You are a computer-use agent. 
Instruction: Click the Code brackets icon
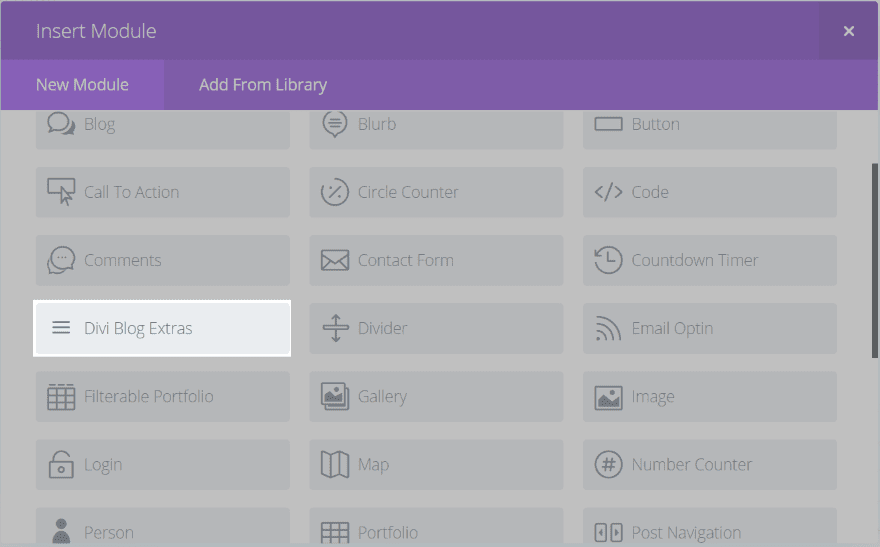pyautogui.click(x=608, y=192)
